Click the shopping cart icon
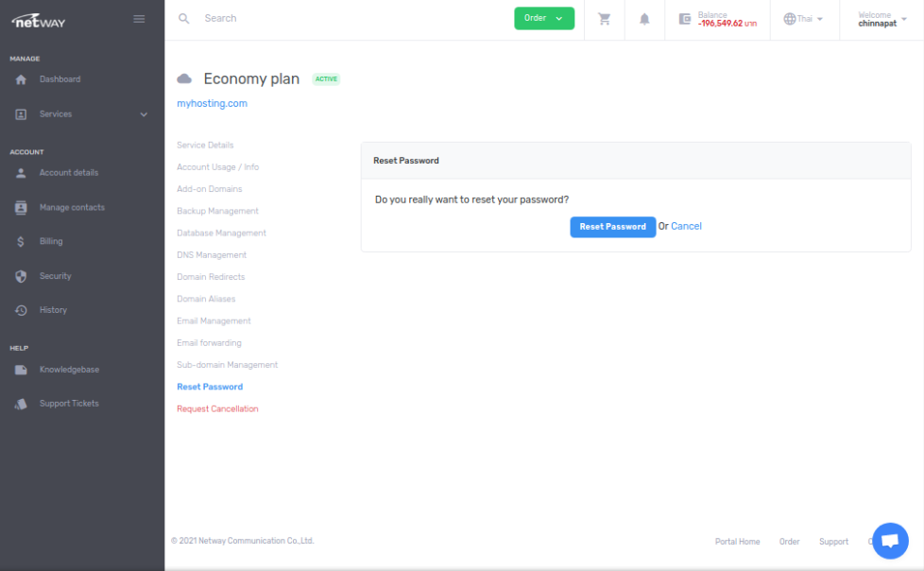924x571 pixels. tap(605, 19)
